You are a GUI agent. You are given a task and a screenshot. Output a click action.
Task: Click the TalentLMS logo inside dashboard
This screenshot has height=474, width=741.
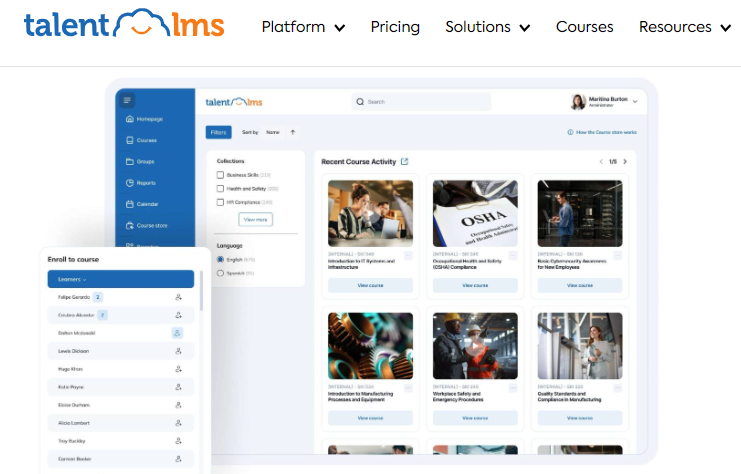(234, 102)
